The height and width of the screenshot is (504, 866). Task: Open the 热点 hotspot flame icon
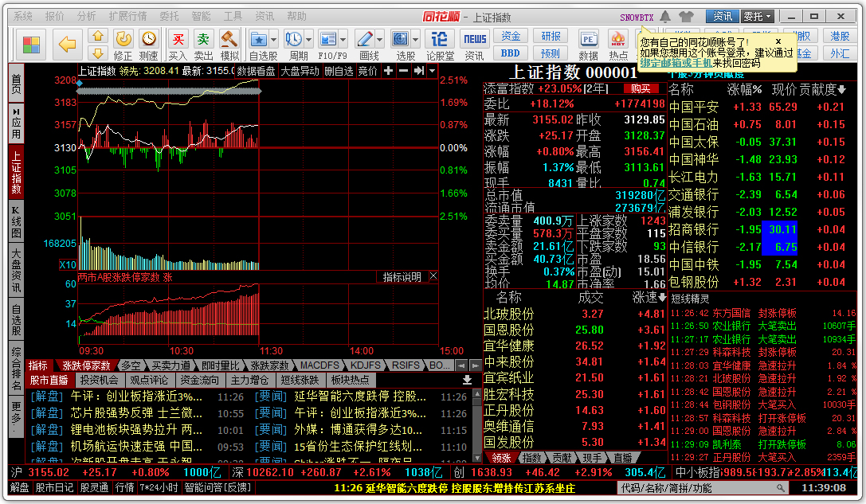pyautogui.click(x=618, y=45)
